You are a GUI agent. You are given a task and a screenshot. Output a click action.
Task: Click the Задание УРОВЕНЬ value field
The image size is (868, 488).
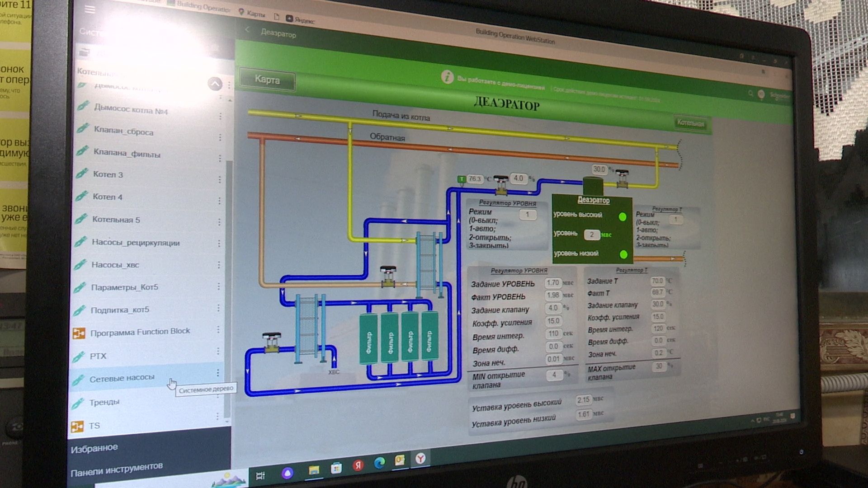tap(552, 283)
